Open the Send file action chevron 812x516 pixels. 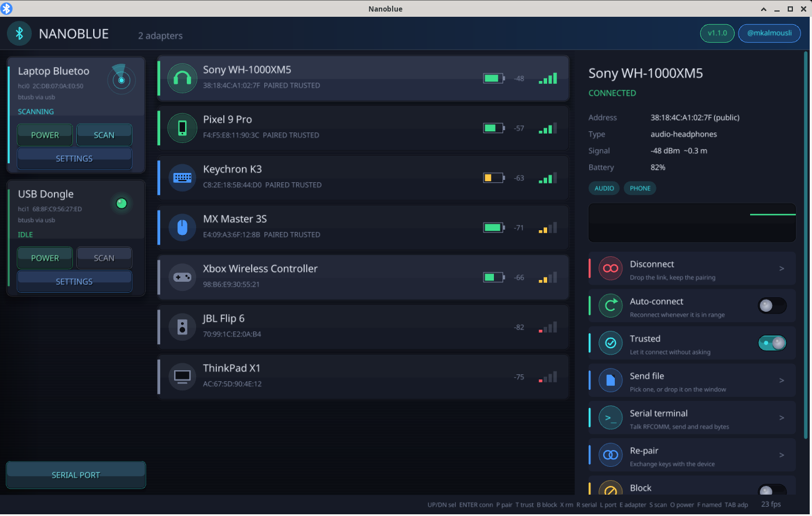point(781,380)
